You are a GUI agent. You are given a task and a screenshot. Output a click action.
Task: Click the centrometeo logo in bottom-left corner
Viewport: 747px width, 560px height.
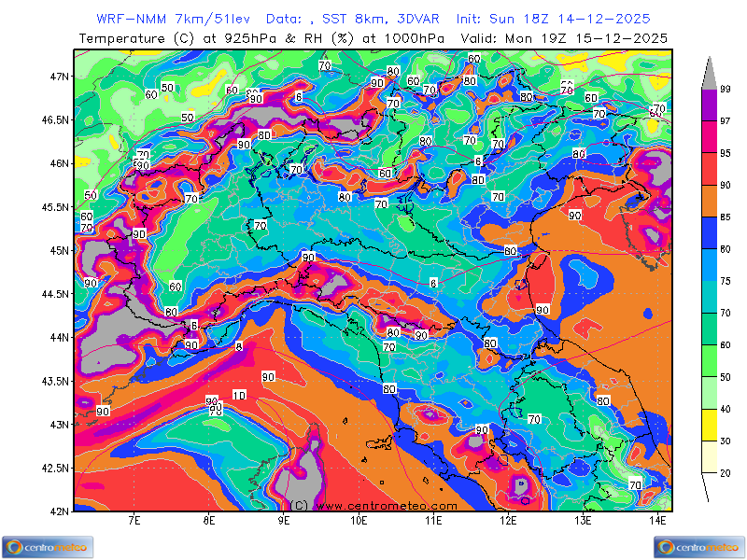[47, 546]
